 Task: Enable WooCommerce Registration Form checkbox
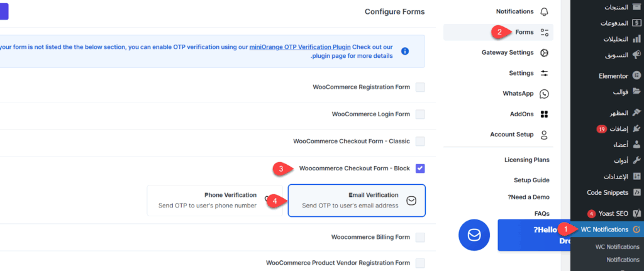tap(420, 87)
